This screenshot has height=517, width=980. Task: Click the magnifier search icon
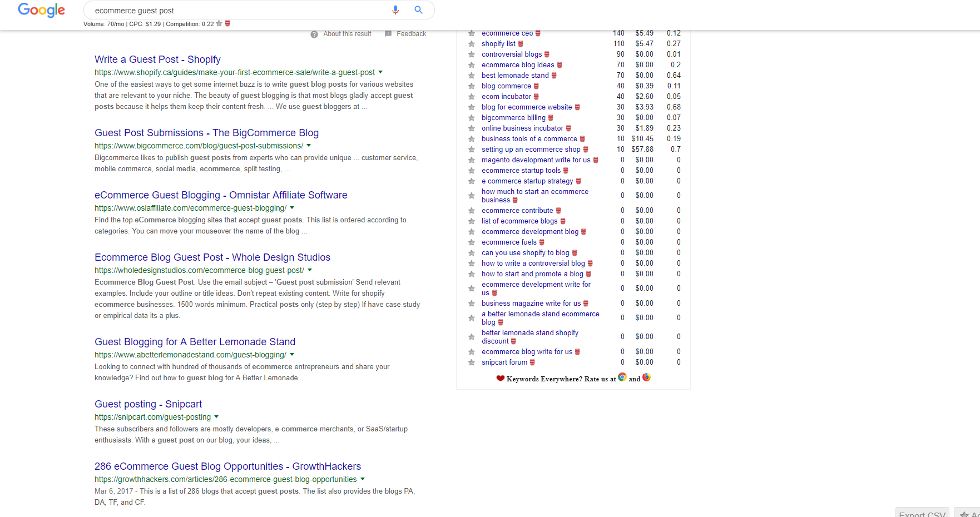point(419,10)
